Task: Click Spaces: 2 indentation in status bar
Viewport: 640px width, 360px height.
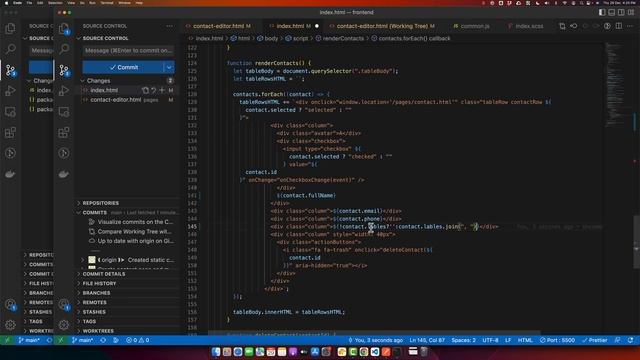Action: click(x=463, y=340)
